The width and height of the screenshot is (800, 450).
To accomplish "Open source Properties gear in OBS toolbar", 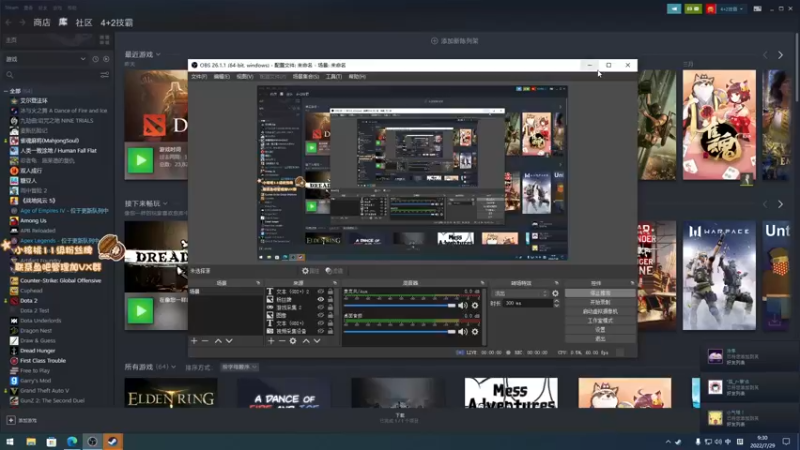I will click(305, 271).
